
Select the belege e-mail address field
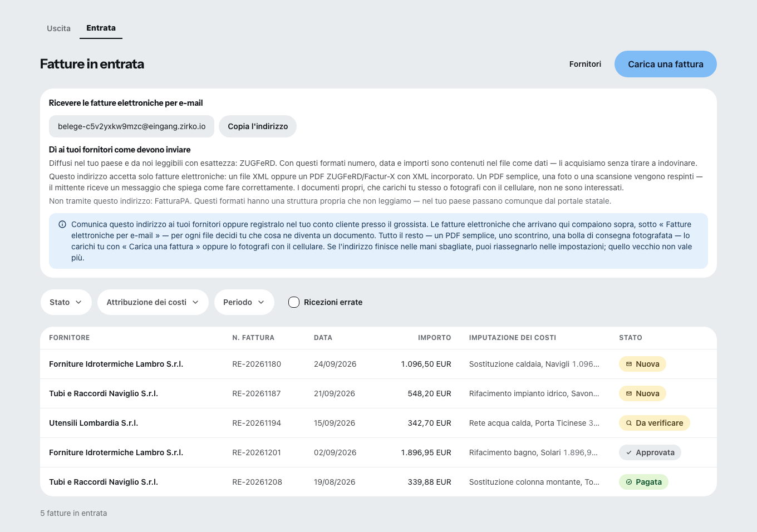point(131,126)
